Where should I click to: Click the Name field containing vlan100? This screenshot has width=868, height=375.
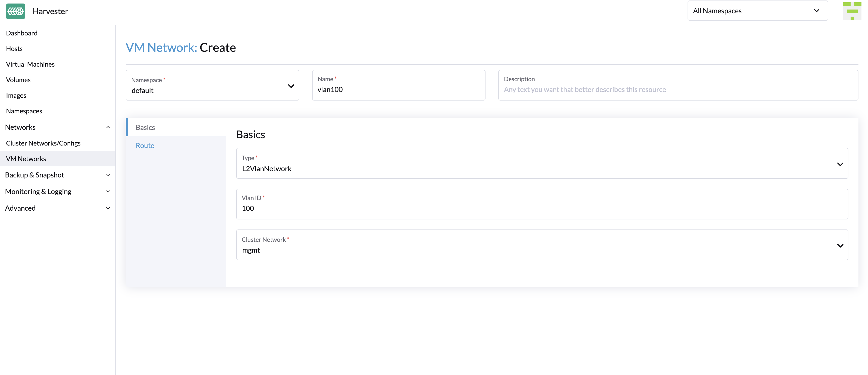(x=398, y=89)
